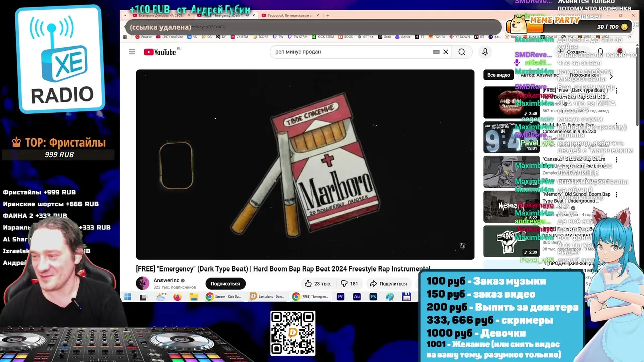Open AnswerInc channel avatar
This screenshot has width=644, height=362.
(143, 283)
